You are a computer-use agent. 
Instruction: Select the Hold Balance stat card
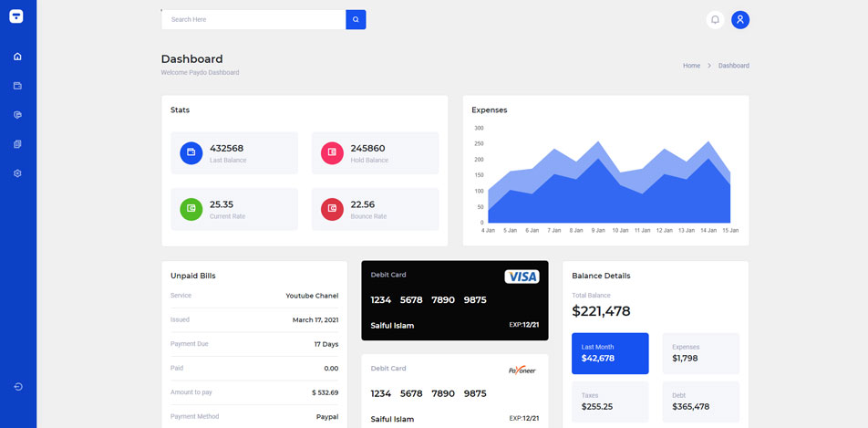tap(375, 152)
